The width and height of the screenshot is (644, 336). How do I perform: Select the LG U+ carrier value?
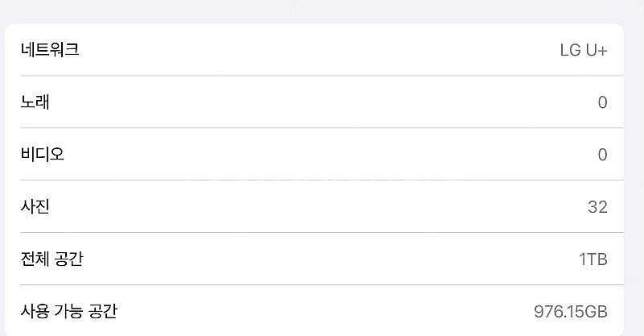(x=584, y=50)
